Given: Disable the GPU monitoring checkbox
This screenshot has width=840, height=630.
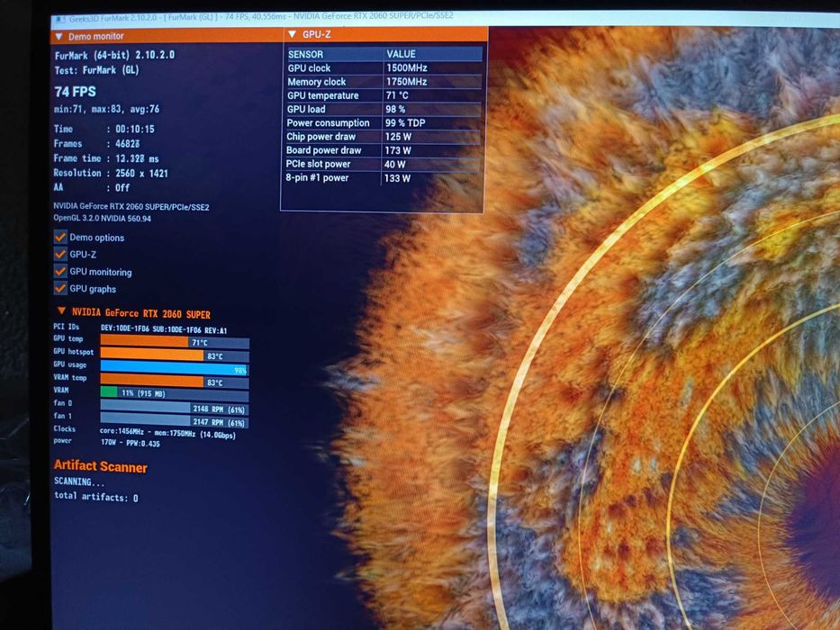Looking at the screenshot, I should pyautogui.click(x=60, y=271).
